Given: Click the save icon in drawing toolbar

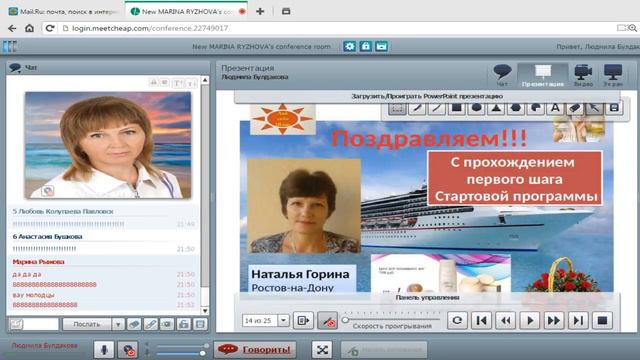Looking at the screenshot, I should click(x=614, y=108).
